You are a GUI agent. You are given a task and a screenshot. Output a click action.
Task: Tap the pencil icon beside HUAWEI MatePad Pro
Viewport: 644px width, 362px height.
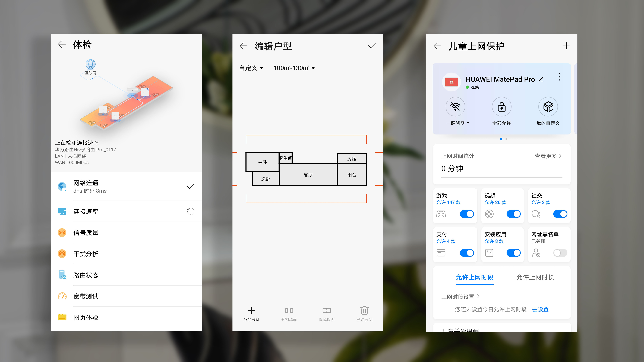(541, 79)
